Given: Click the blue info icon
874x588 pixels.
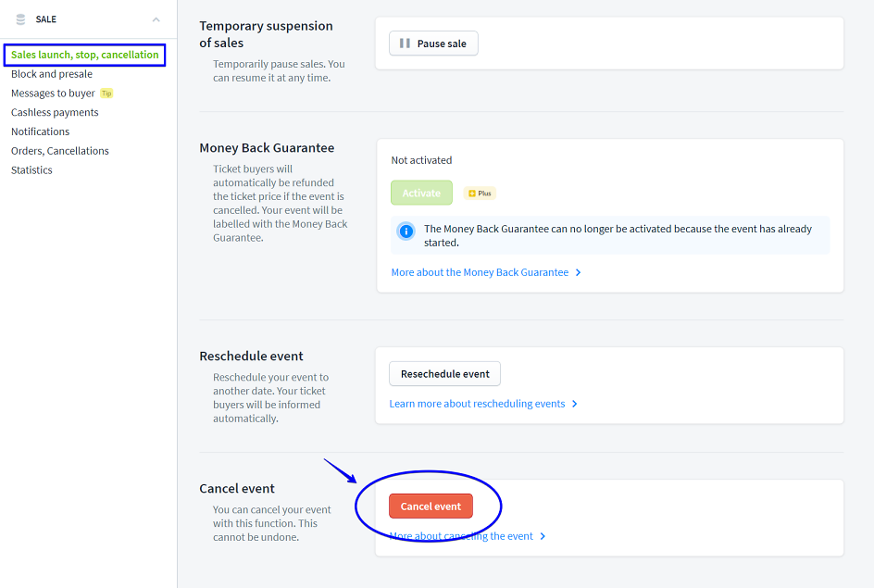Looking at the screenshot, I should click(x=406, y=231).
